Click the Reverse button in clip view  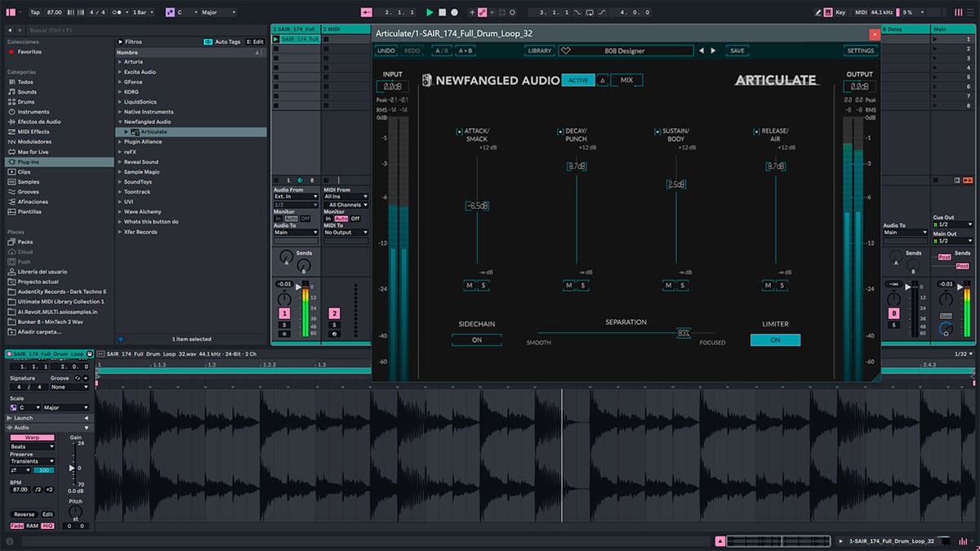tap(24, 514)
